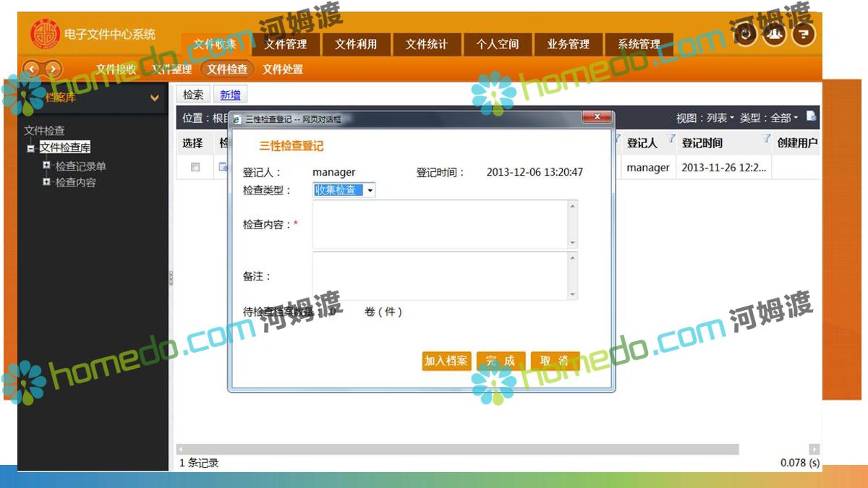Screen dimensions: 868x488
Task: Click the back arrow navigation icon
Action: tap(33, 69)
